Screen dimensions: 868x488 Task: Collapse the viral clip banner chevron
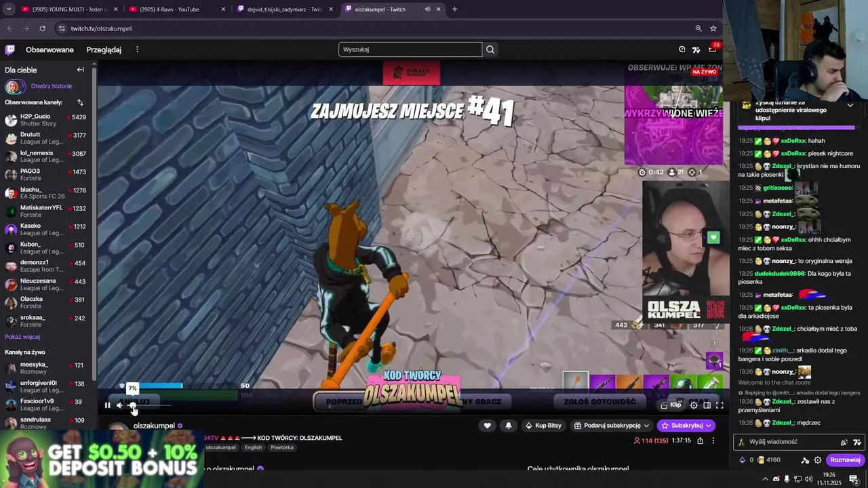[x=850, y=105]
